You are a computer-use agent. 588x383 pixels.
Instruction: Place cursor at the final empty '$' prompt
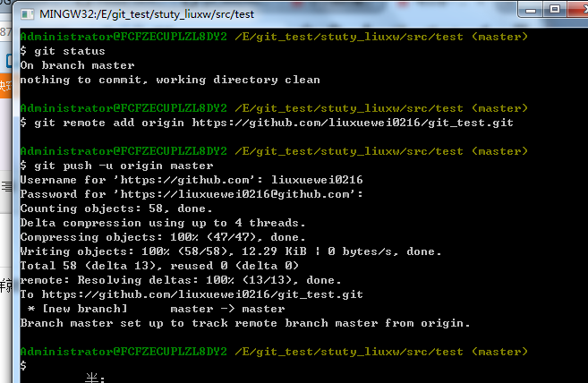[23, 365]
